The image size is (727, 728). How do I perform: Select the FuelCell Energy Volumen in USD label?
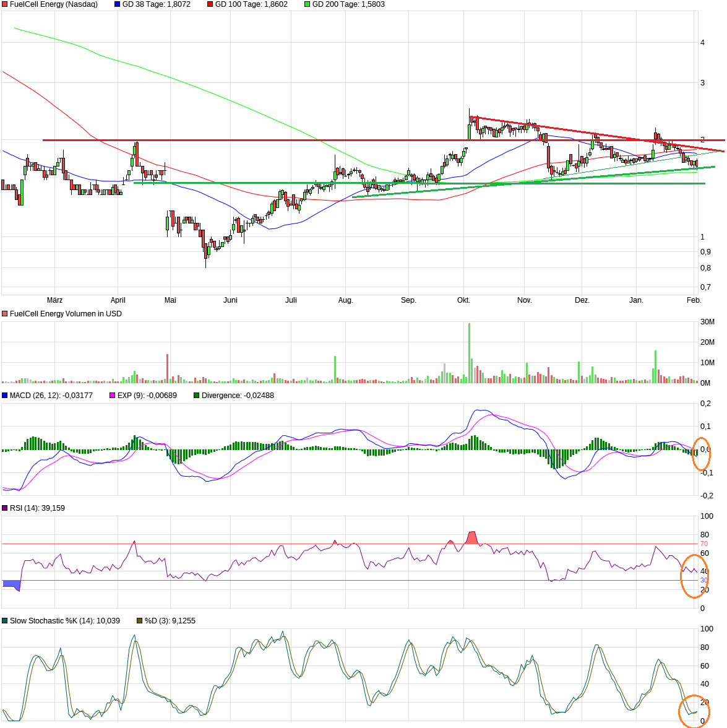pyautogui.click(x=66, y=314)
